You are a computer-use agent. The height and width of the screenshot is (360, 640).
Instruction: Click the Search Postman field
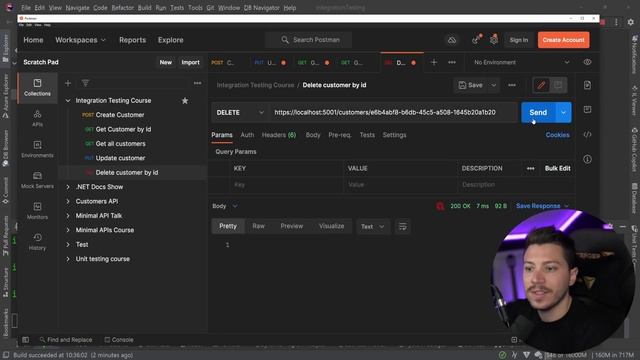[309, 40]
